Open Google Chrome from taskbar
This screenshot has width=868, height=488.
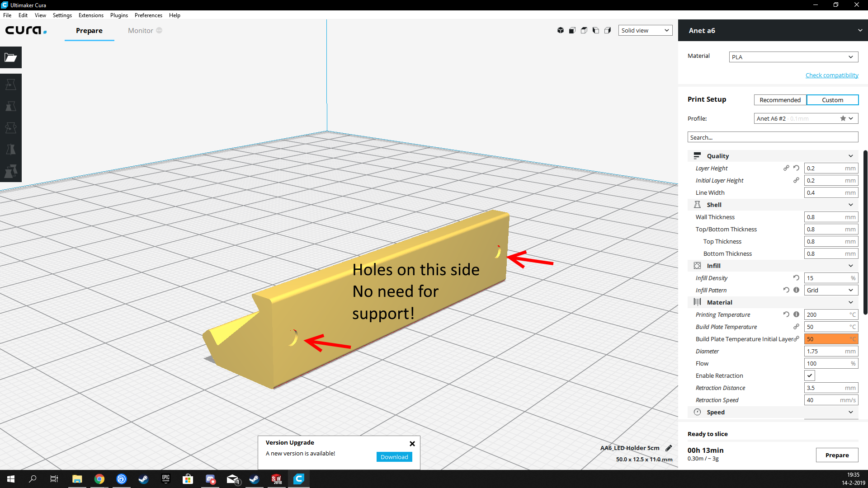click(99, 479)
